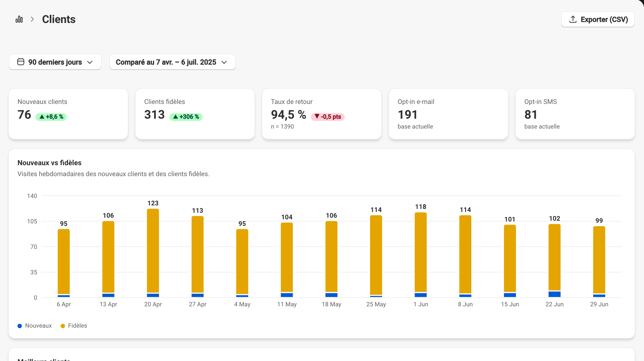
Task: Expand the comparison period chevron arrow
Action: (x=224, y=62)
